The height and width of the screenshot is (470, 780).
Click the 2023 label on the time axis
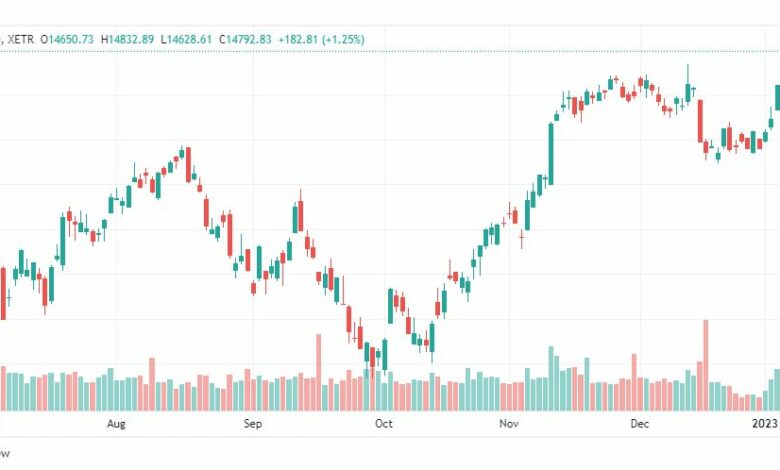[765, 423]
